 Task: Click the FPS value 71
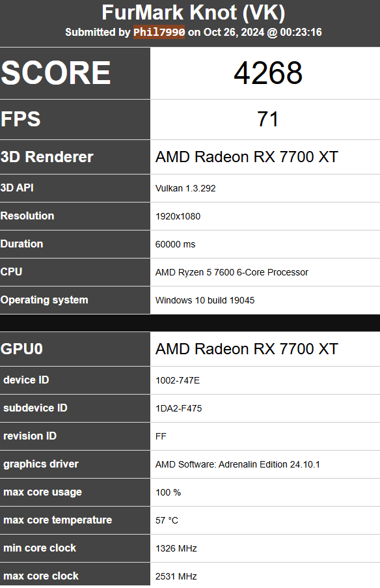(x=267, y=119)
